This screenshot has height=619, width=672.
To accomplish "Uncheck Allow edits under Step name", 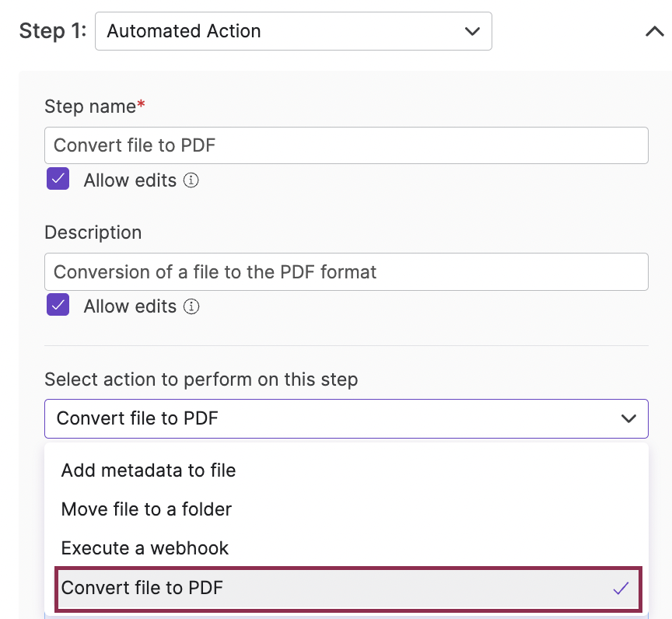I will click(x=58, y=179).
